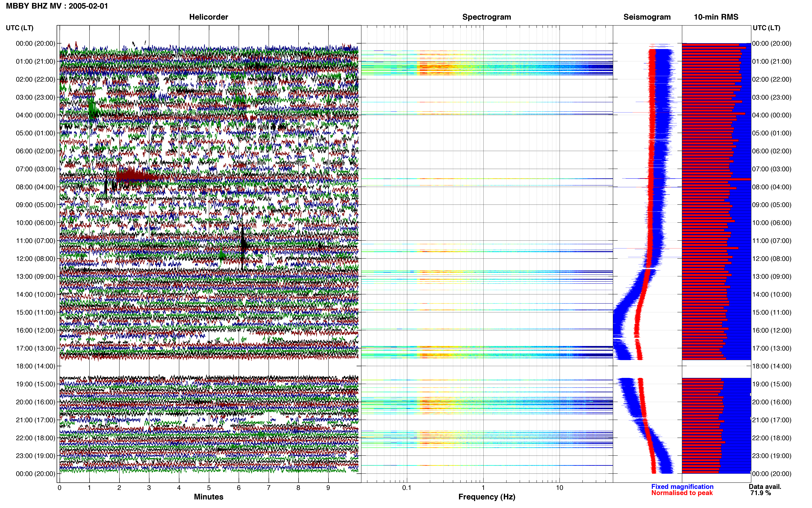Click the '71.9 %' availability value
The image size is (812, 508).
point(761,493)
